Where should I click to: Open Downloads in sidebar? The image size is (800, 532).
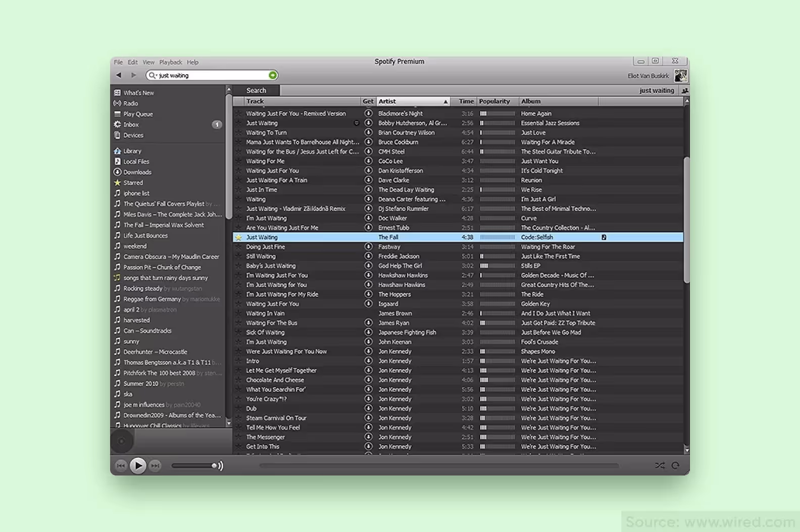pos(137,172)
